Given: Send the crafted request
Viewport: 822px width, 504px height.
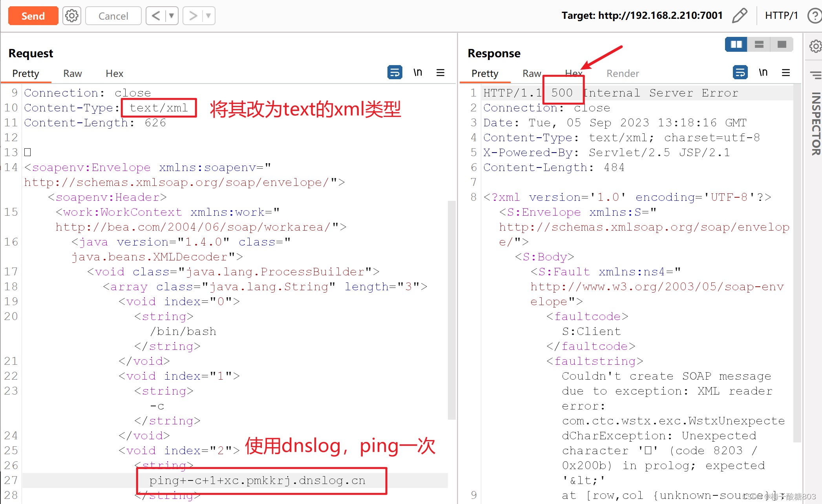Looking at the screenshot, I should coord(33,16).
